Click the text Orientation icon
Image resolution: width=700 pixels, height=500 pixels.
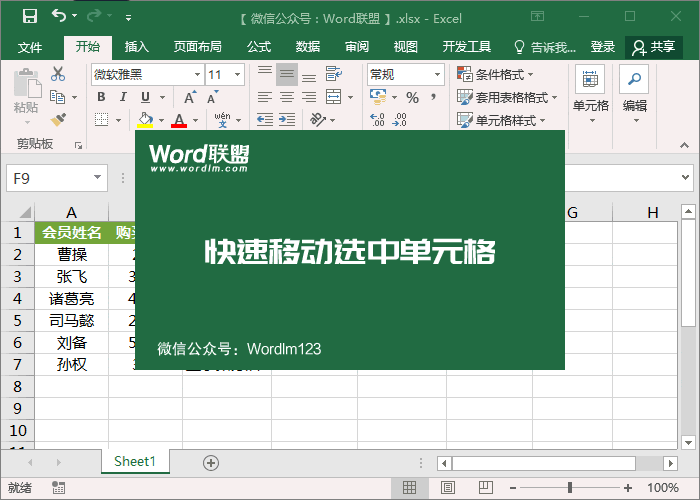[x=318, y=120]
